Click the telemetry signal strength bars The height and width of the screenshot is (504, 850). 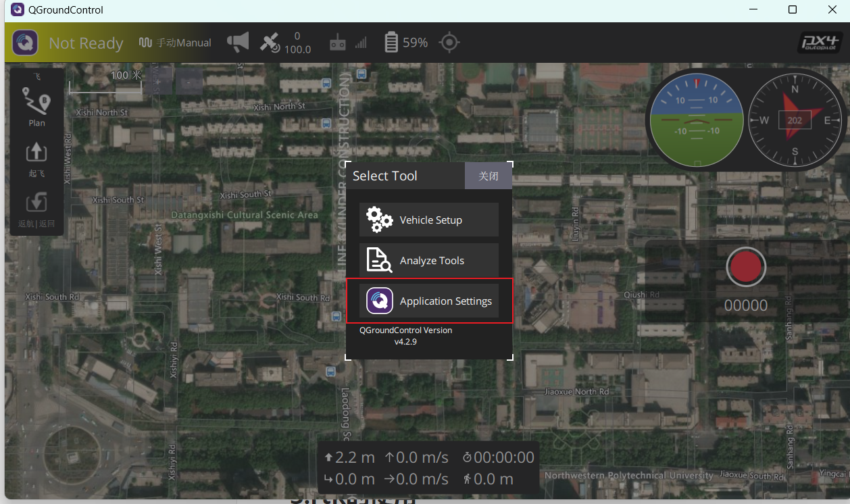click(361, 43)
